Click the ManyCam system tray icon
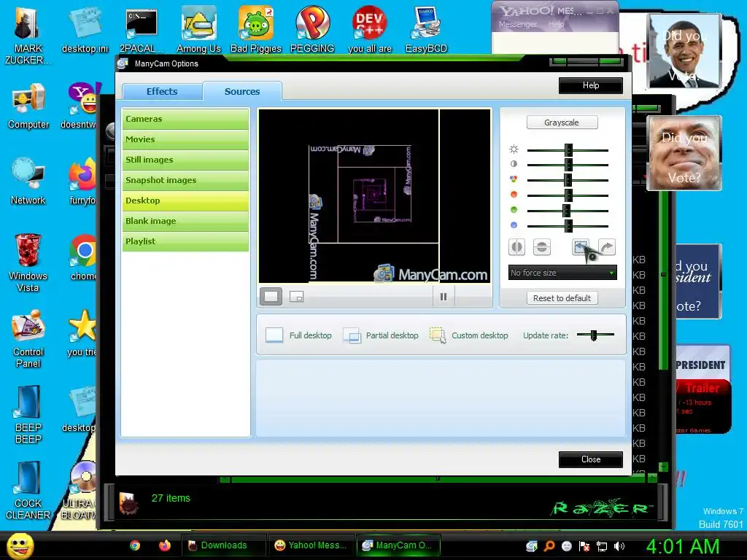The height and width of the screenshot is (560, 747). coord(532,546)
